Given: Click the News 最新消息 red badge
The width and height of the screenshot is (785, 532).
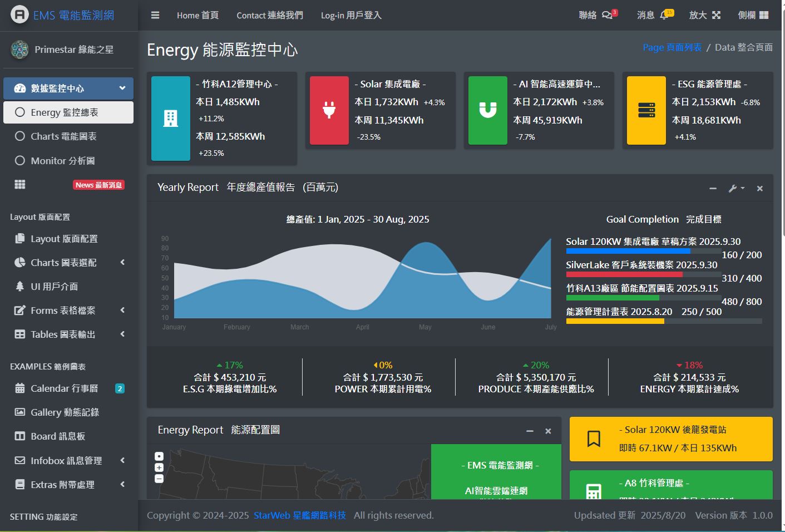Looking at the screenshot, I should (x=98, y=185).
